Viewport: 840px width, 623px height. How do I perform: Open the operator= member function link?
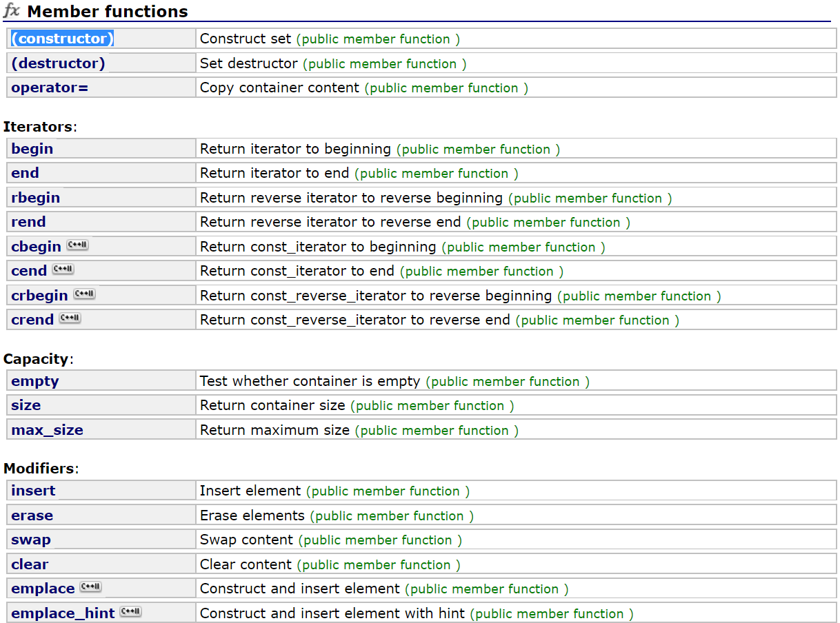(x=50, y=88)
